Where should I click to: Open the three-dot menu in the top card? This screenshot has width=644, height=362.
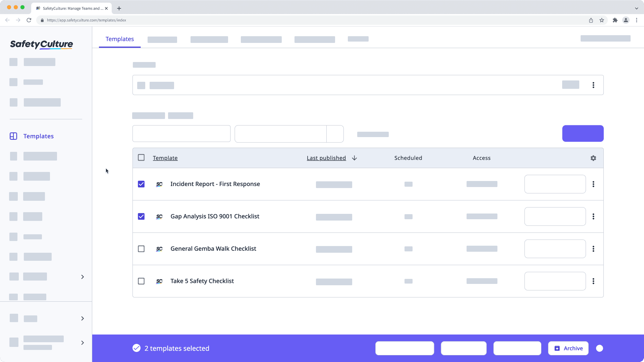593,85
